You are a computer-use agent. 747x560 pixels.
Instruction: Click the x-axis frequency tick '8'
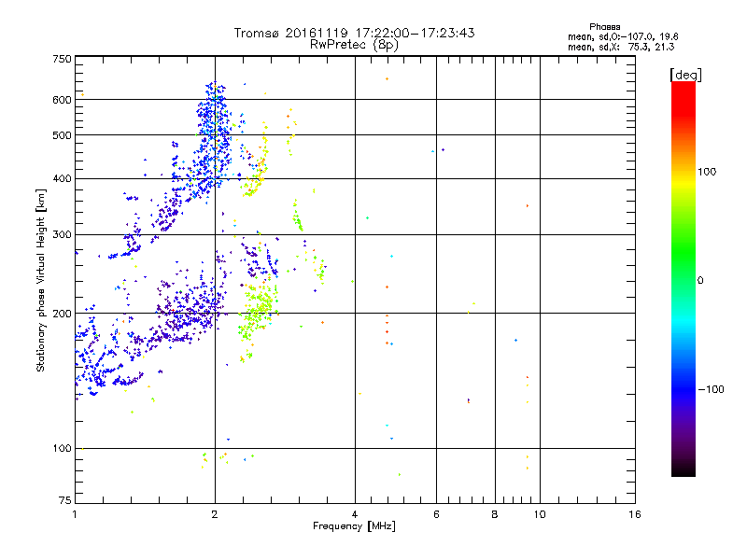point(495,514)
